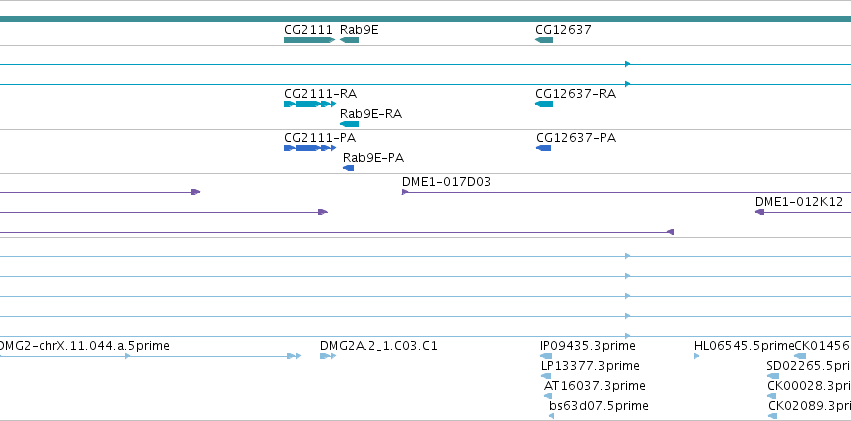
Task: Click the Rab9E-RA transcript glyph
Action: click(350, 124)
